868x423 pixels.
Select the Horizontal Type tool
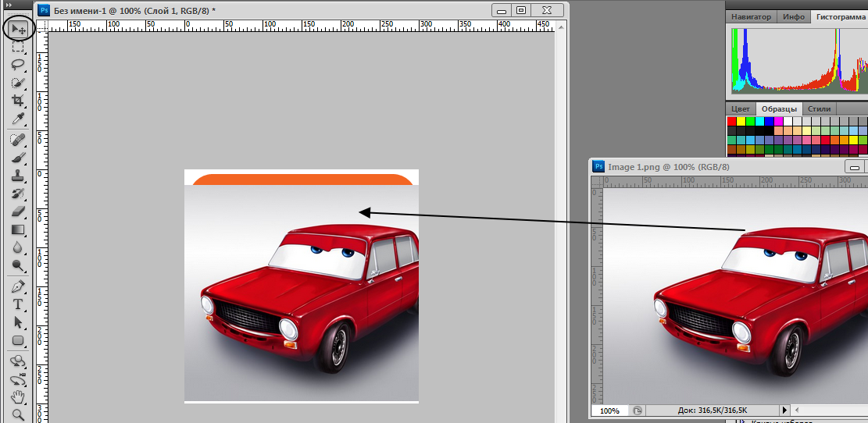pyautogui.click(x=19, y=304)
